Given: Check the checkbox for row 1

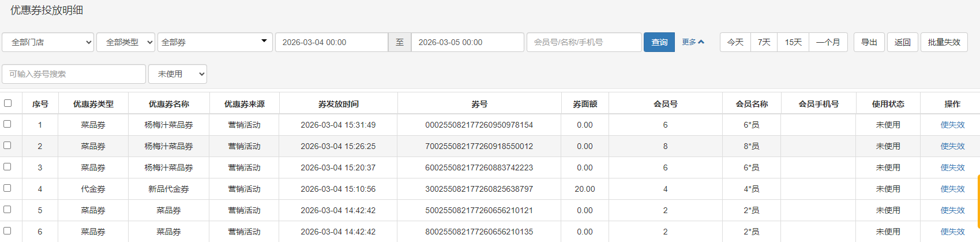Looking at the screenshot, I should click(x=7, y=124).
